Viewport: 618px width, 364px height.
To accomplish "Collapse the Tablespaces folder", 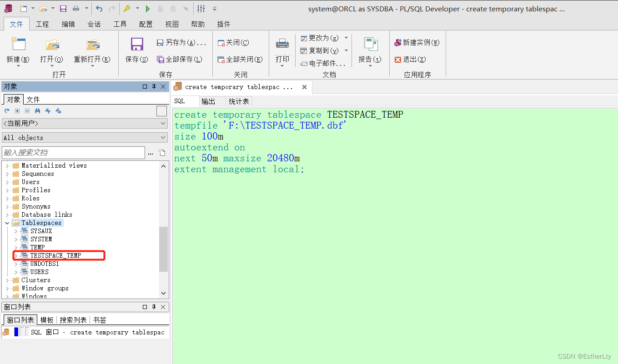I will (x=7, y=223).
